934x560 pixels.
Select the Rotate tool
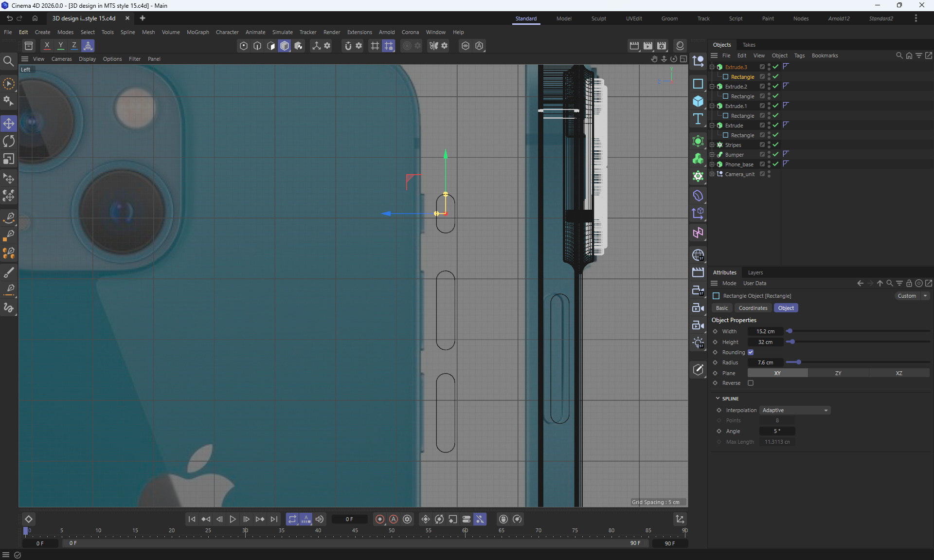9,141
